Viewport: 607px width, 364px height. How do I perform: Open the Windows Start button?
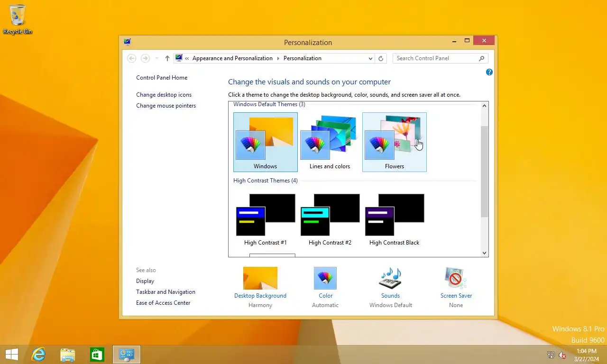click(11, 355)
